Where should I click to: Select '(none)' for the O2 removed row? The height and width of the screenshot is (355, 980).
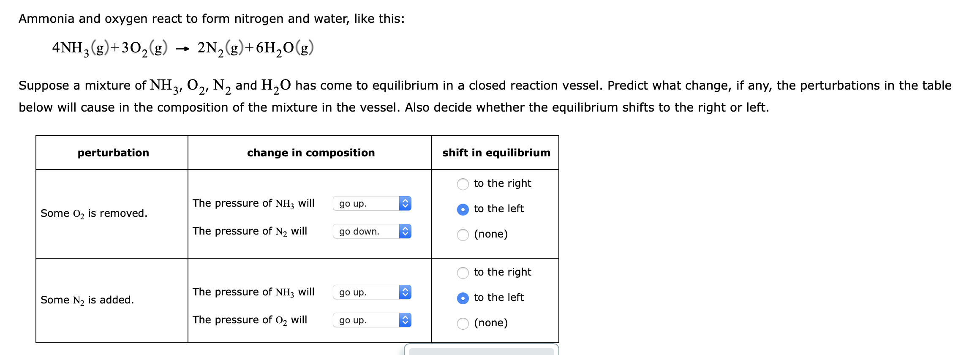point(463,234)
